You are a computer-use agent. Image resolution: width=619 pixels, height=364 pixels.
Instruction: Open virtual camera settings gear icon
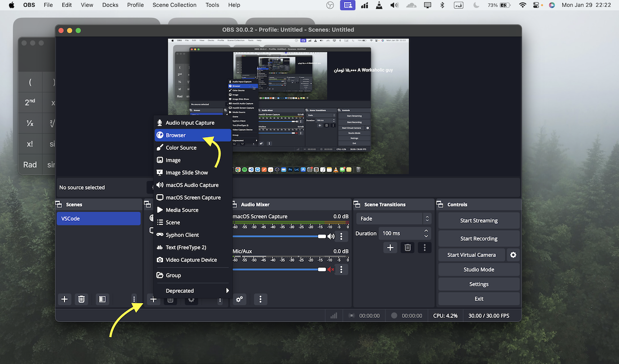pyautogui.click(x=513, y=255)
